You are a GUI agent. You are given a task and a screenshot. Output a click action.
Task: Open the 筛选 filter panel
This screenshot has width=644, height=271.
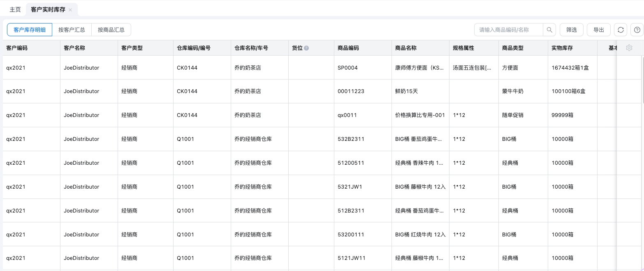coord(572,30)
